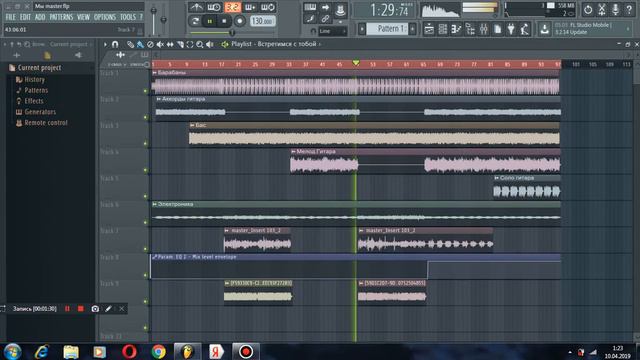This screenshot has height=360, width=640.
Task: Open the Channel rack icon
Action: click(x=442, y=29)
